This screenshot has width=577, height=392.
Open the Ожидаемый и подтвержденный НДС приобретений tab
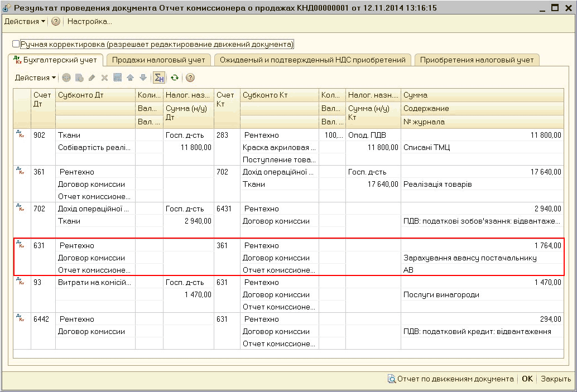point(312,60)
